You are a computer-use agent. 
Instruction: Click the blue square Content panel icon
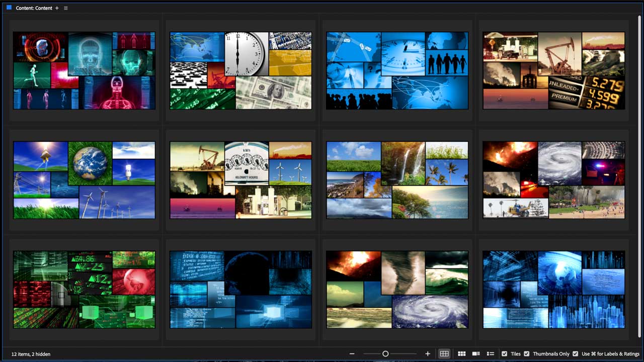coord(9,8)
